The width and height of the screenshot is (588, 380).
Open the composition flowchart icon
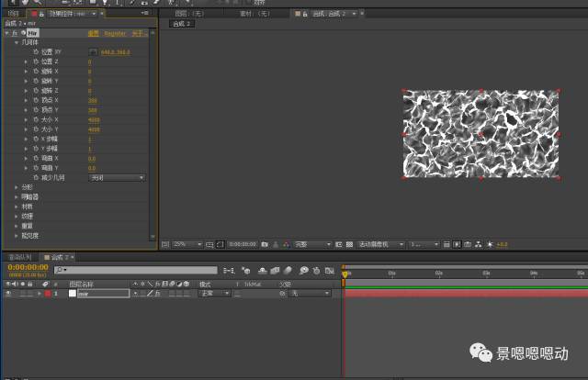click(x=478, y=244)
